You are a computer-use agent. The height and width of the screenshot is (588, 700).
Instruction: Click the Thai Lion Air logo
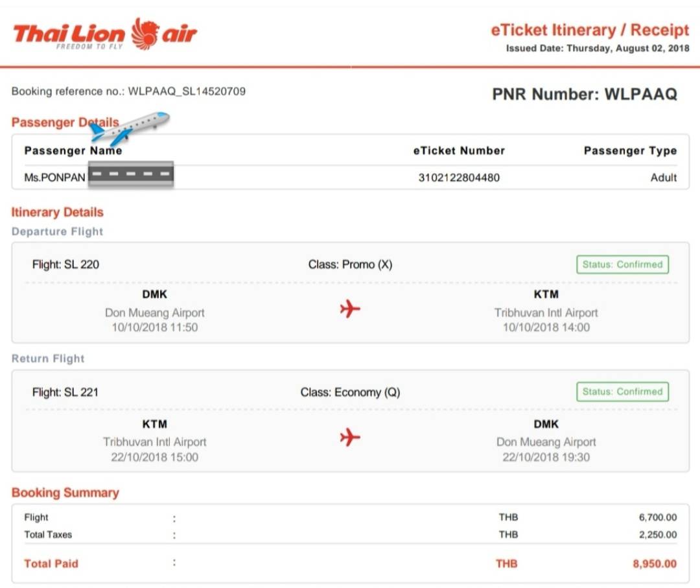pos(105,34)
